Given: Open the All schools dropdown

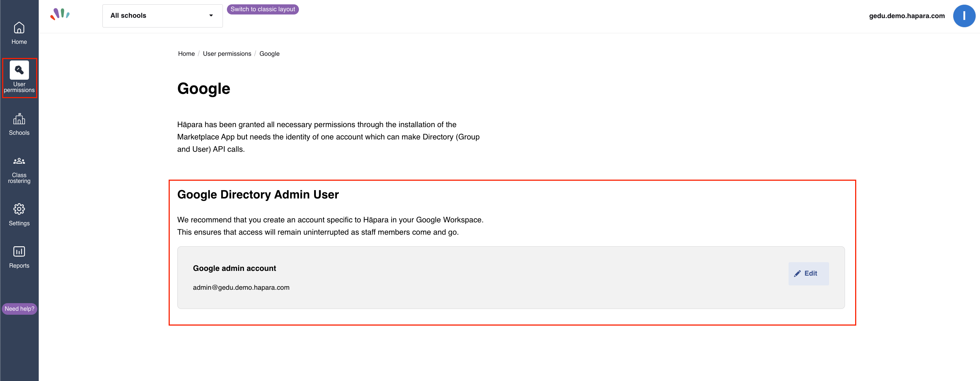Looking at the screenshot, I should pos(162,16).
